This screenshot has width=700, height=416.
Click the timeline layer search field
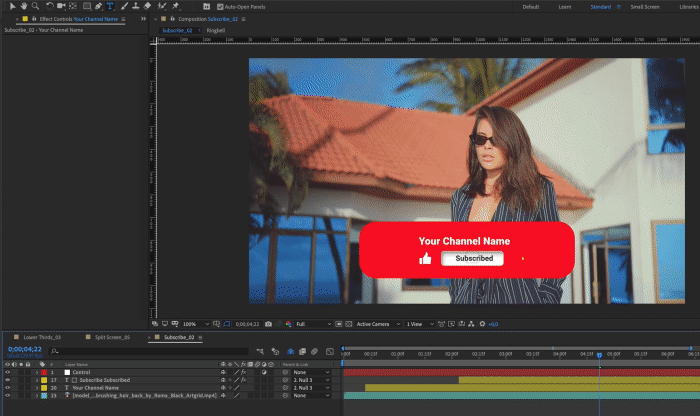[149, 351]
